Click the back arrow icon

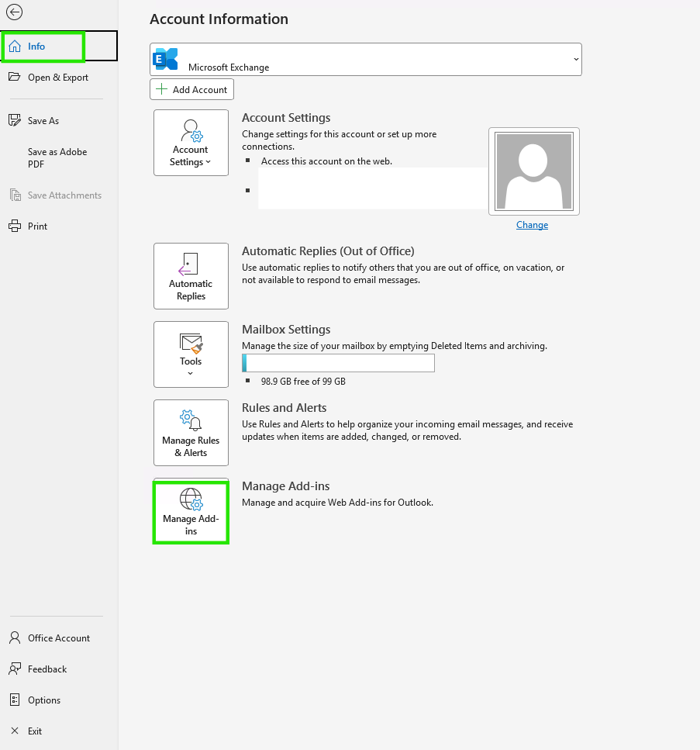(15, 12)
